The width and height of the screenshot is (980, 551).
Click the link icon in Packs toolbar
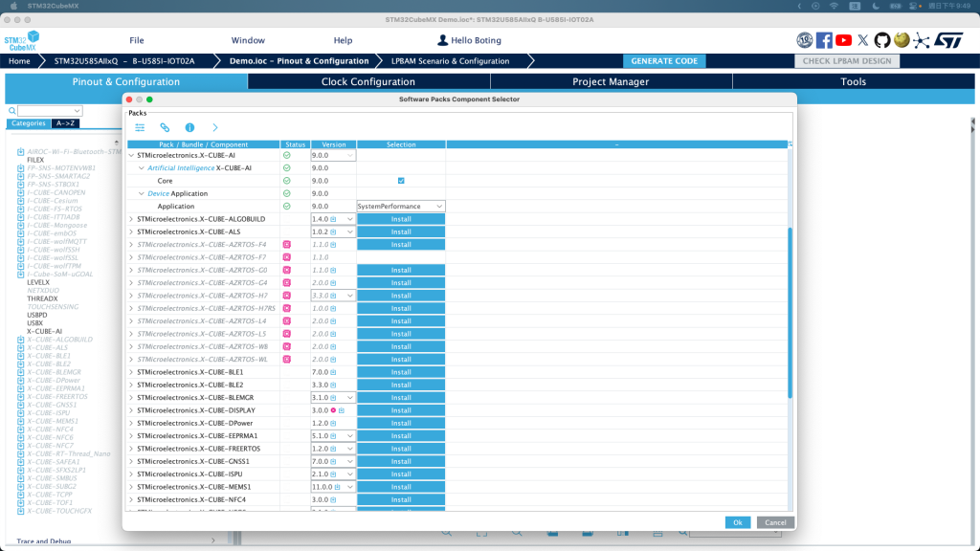165,127
